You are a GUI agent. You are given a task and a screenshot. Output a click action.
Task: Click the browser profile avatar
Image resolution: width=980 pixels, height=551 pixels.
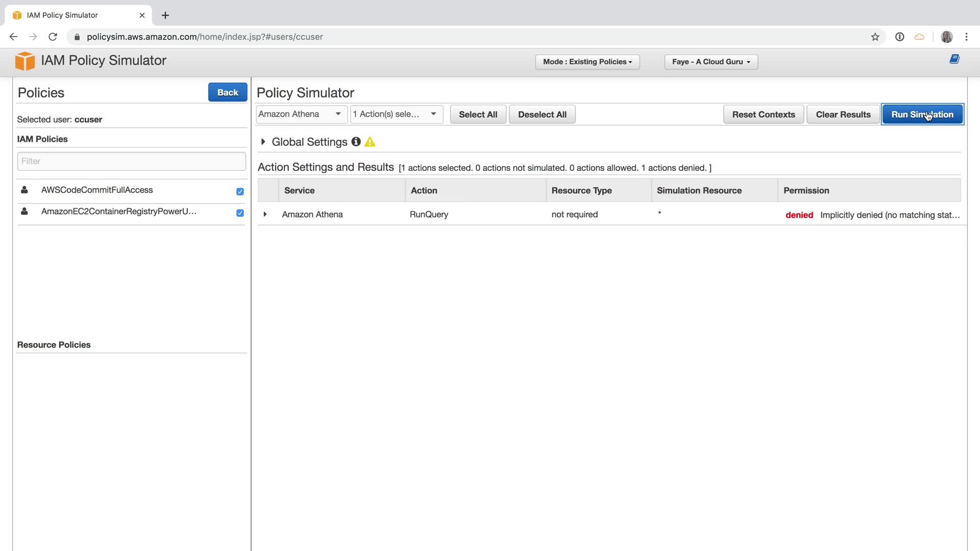coord(946,37)
